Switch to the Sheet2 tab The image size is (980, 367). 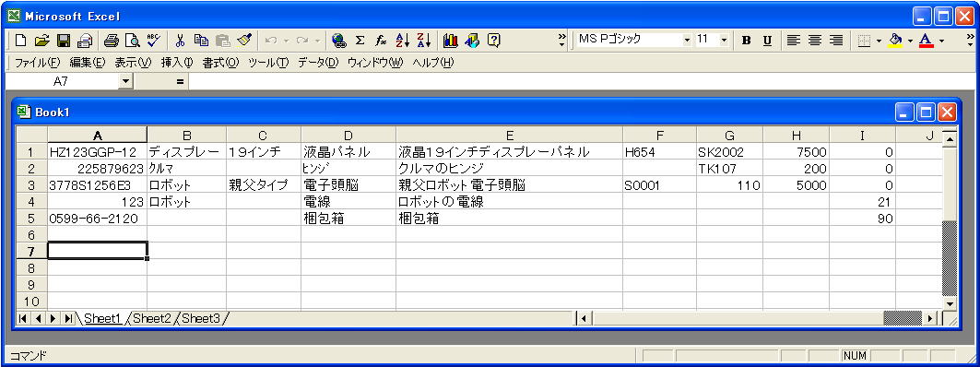151,319
